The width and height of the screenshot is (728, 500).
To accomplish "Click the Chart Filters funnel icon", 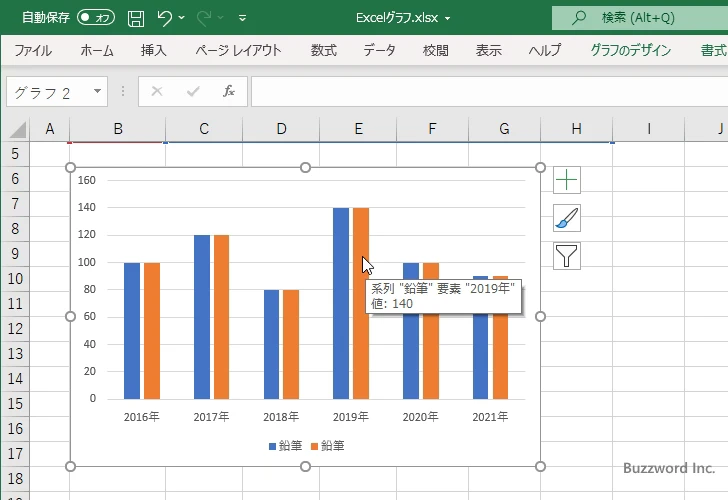I will tap(567, 256).
